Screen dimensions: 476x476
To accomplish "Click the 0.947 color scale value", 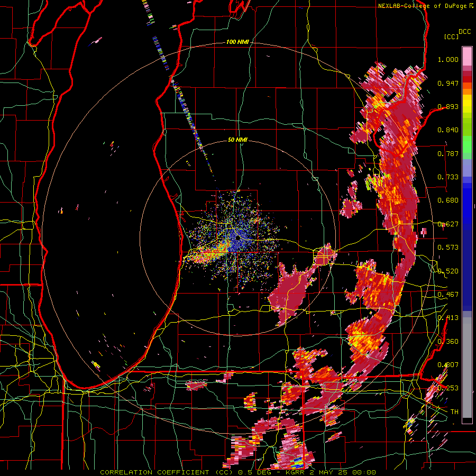I will (448, 83).
